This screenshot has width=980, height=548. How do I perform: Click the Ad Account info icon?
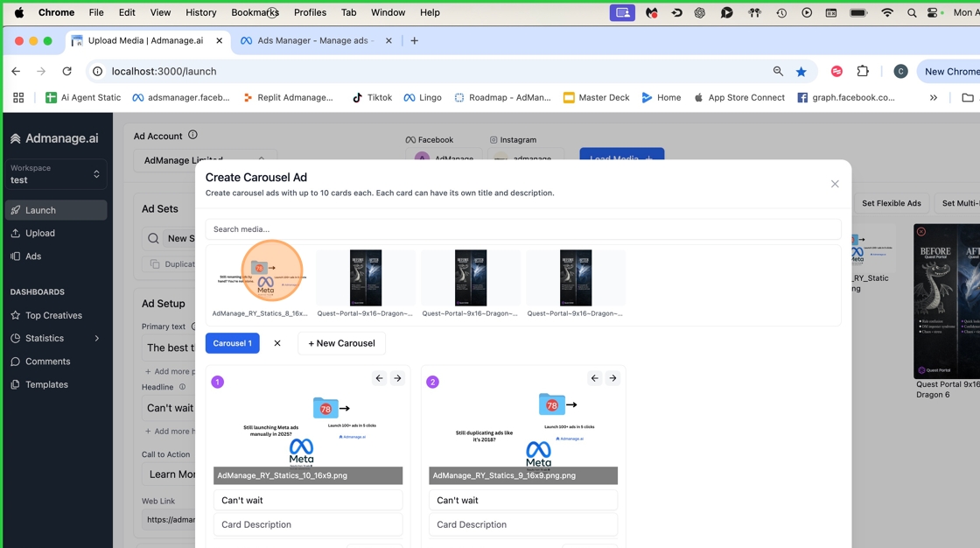[x=193, y=135]
